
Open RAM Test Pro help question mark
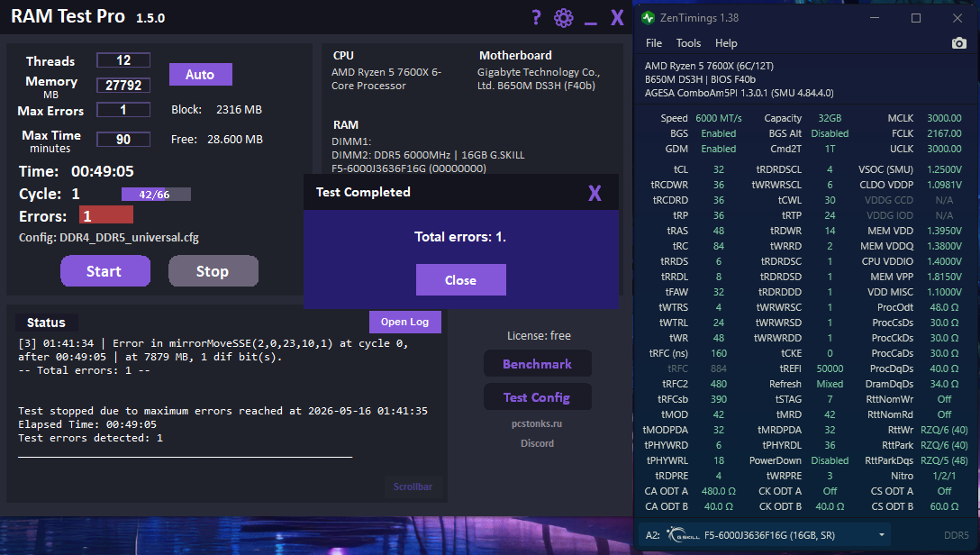pos(536,17)
